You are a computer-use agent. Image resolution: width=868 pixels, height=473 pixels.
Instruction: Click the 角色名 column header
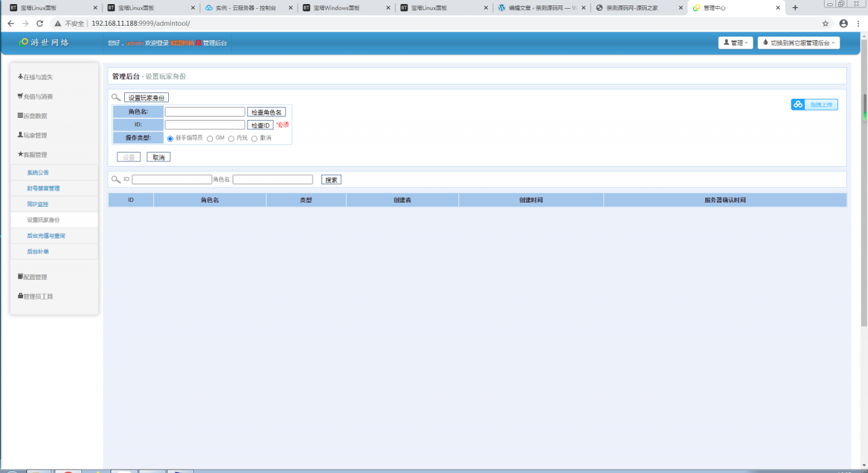[210, 201]
